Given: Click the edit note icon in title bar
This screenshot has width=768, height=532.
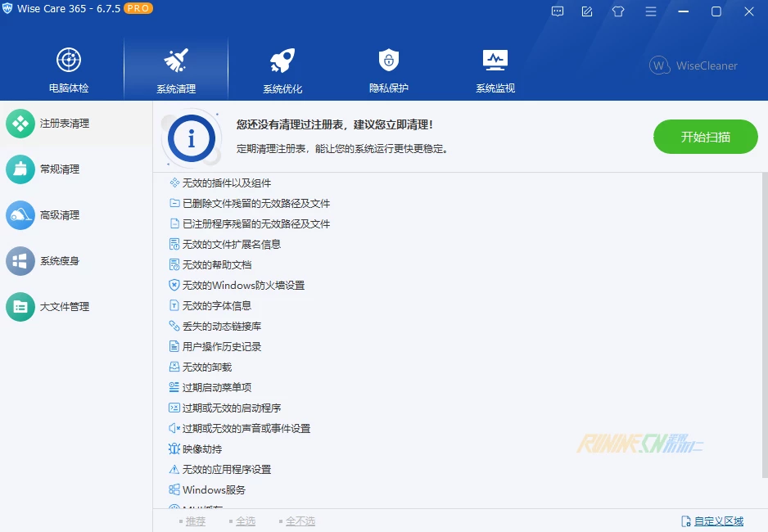Looking at the screenshot, I should pyautogui.click(x=587, y=11).
